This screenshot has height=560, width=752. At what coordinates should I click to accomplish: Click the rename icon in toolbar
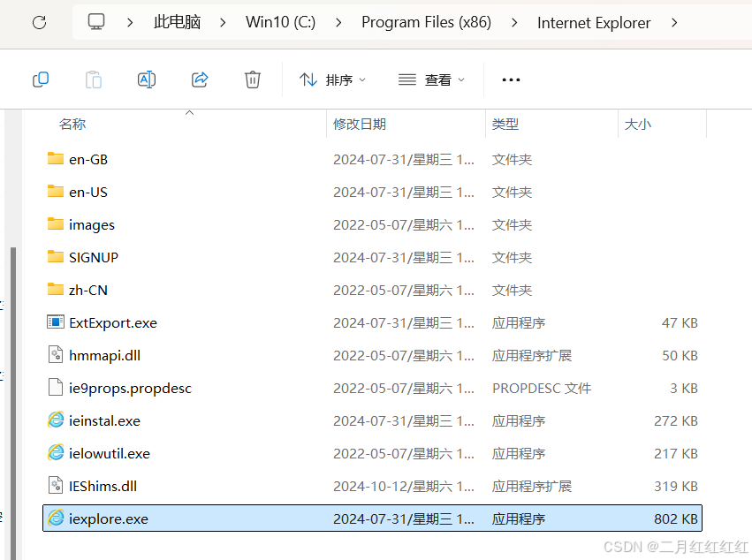[x=147, y=79]
